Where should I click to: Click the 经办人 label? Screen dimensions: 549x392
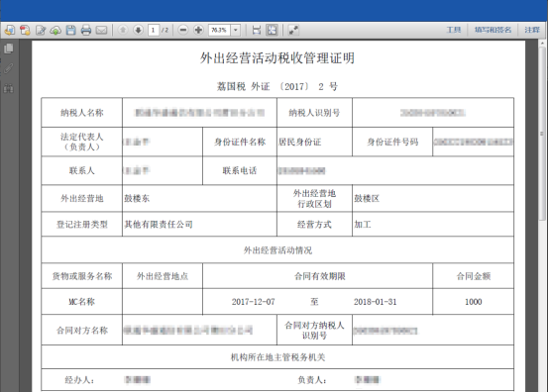79,380
